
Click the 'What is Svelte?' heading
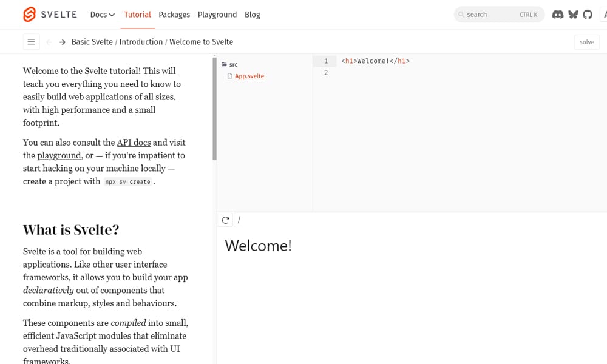[71, 230]
